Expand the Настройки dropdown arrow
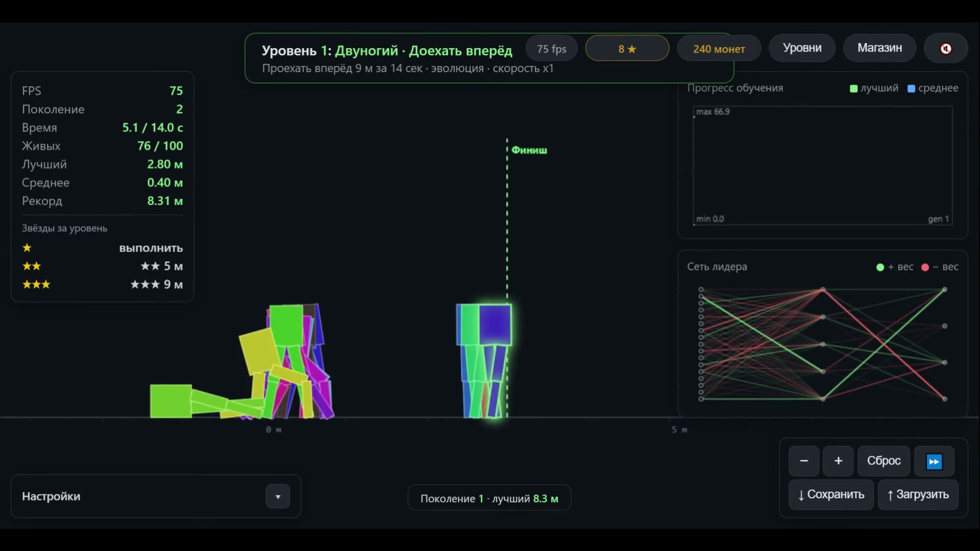980x551 pixels. point(278,496)
